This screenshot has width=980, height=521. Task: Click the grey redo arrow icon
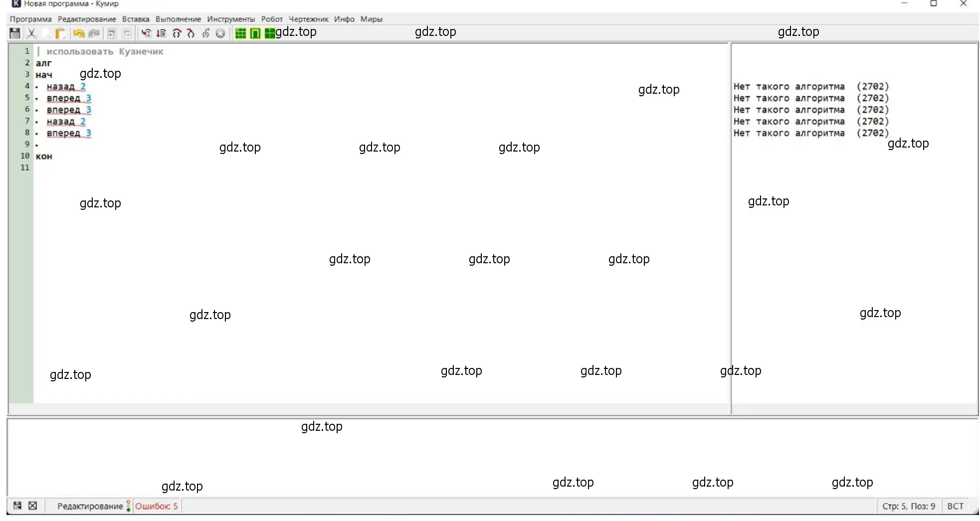coord(94,33)
